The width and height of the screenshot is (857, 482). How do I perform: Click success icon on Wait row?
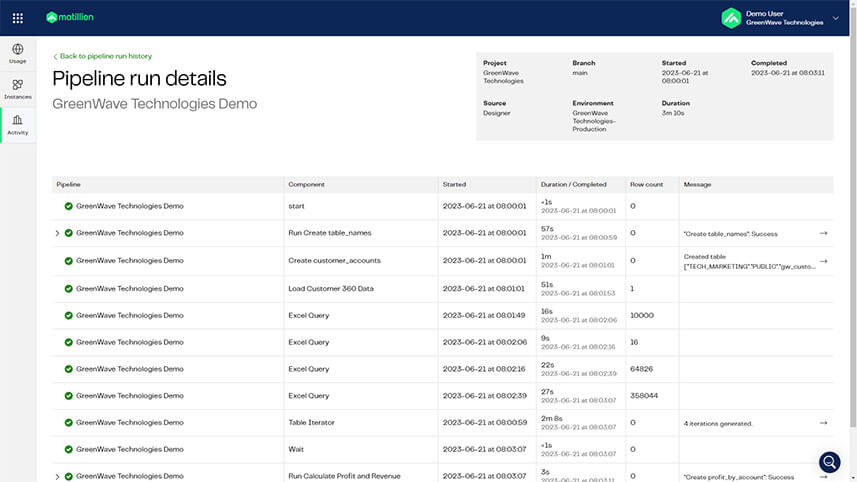click(68, 449)
